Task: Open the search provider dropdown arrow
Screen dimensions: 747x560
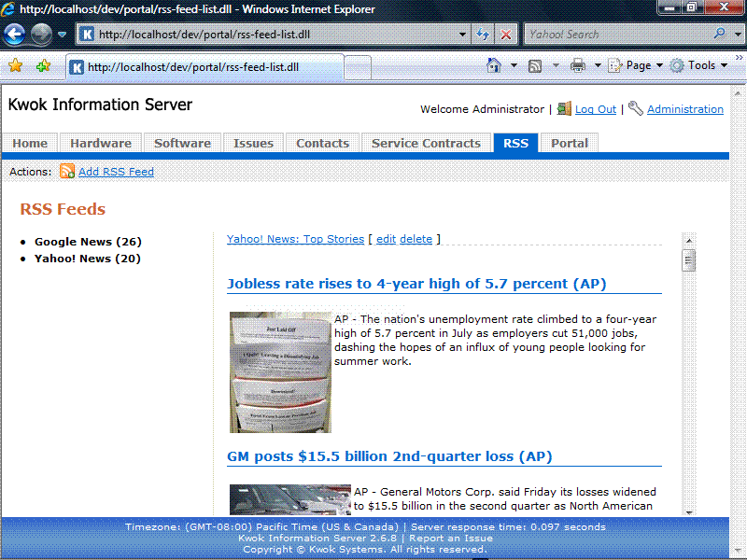Action: click(x=738, y=35)
